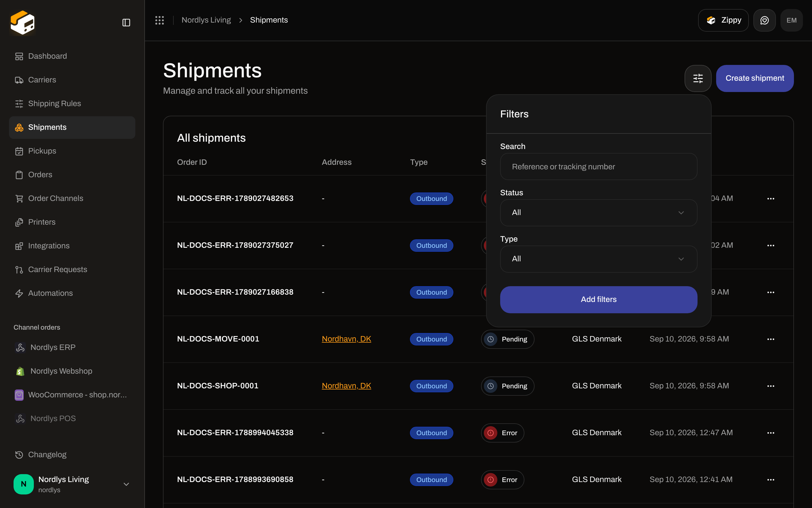Viewport: 812px width, 508px height.
Task: Select order NL-DOCS-ERR-1789027166838
Action: tap(235, 292)
